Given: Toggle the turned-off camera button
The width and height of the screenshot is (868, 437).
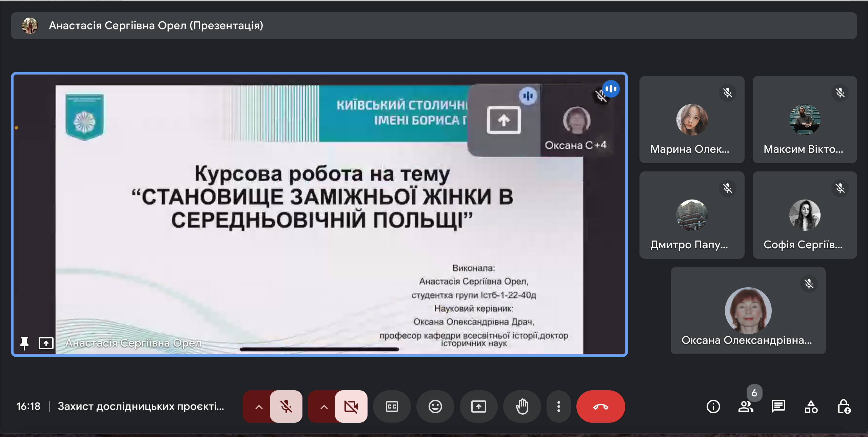Looking at the screenshot, I should point(351,407).
